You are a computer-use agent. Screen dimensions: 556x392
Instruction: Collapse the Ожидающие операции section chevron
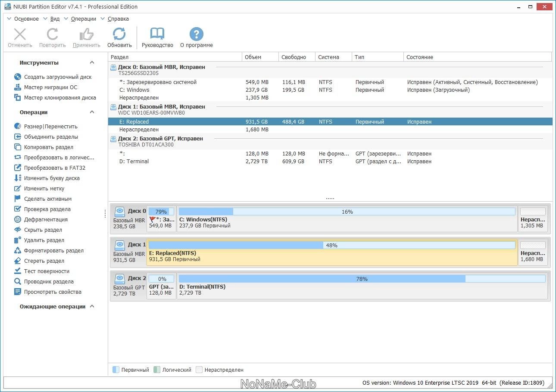92,307
